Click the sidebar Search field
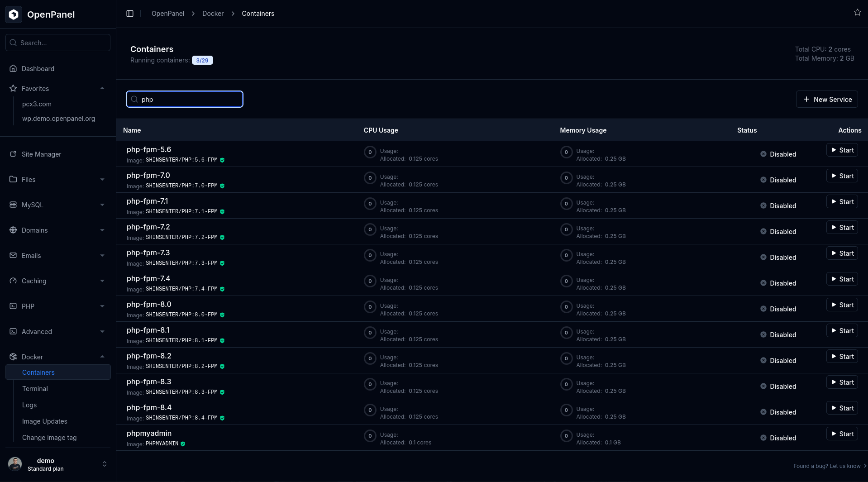Screen dimensions: 868x482 pyautogui.click(x=58, y=43)
